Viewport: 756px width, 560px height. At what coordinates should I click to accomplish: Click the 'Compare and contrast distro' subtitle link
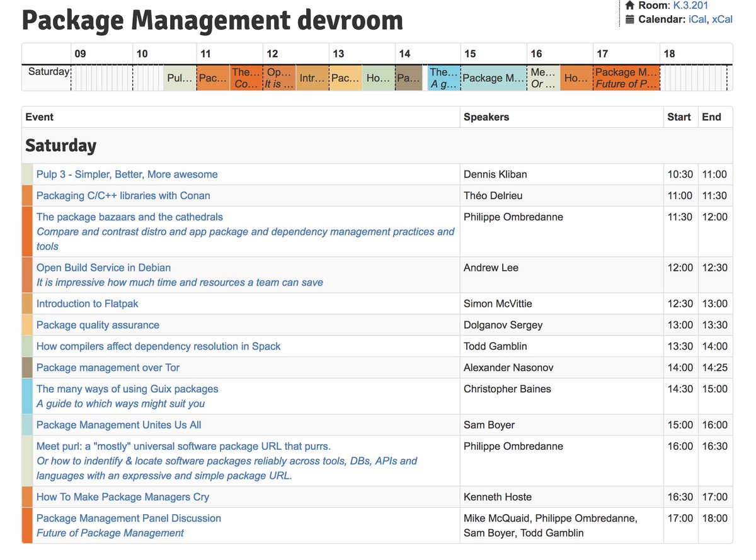pos(246,239)
